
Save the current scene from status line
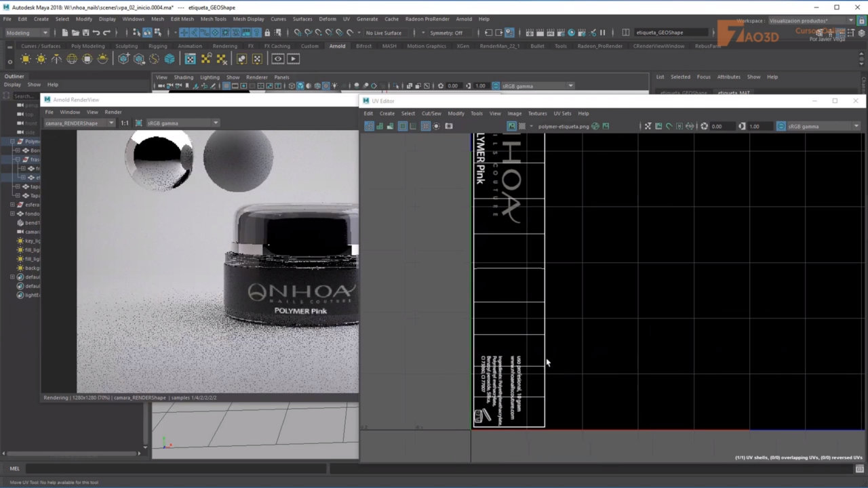click(85, 33)
